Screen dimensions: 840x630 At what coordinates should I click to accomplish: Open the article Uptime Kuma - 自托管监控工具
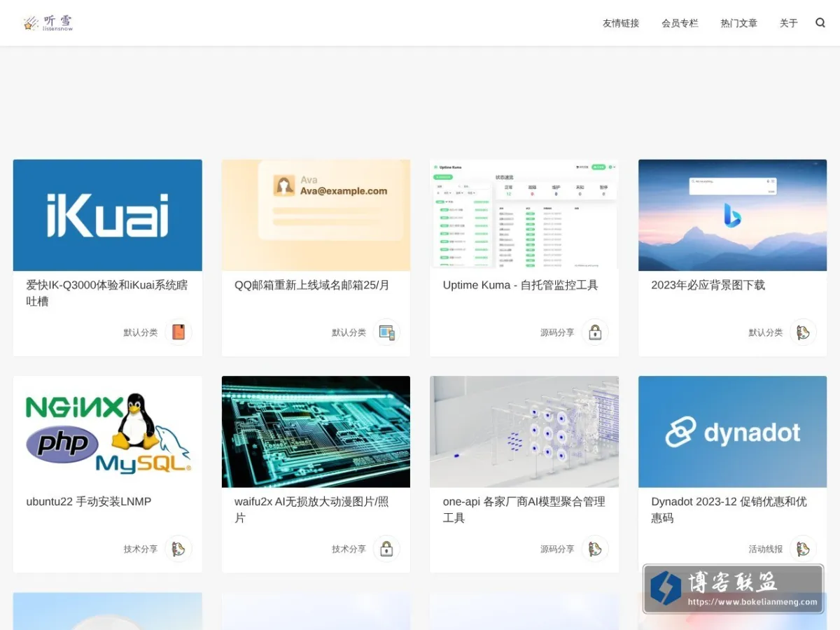pos(521,285)
